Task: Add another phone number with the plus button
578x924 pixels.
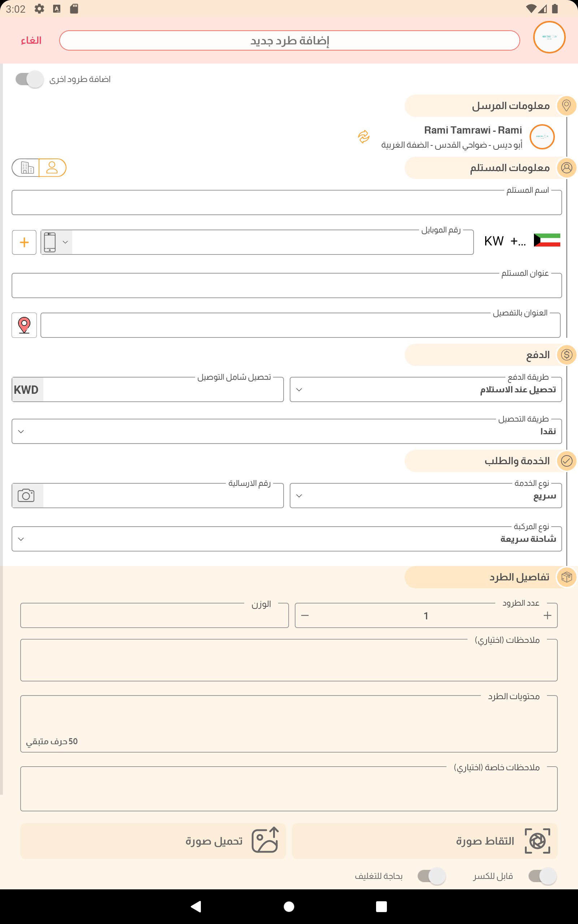Action: pos(24,242)
